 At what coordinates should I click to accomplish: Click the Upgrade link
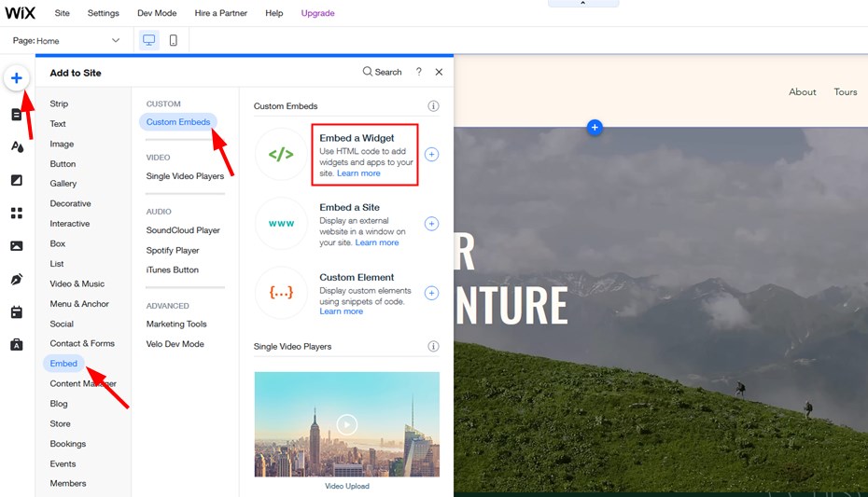317,13
